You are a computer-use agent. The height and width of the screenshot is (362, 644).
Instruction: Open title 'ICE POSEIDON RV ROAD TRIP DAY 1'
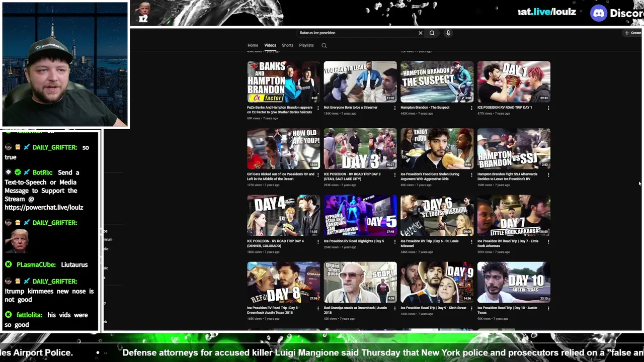505,108
